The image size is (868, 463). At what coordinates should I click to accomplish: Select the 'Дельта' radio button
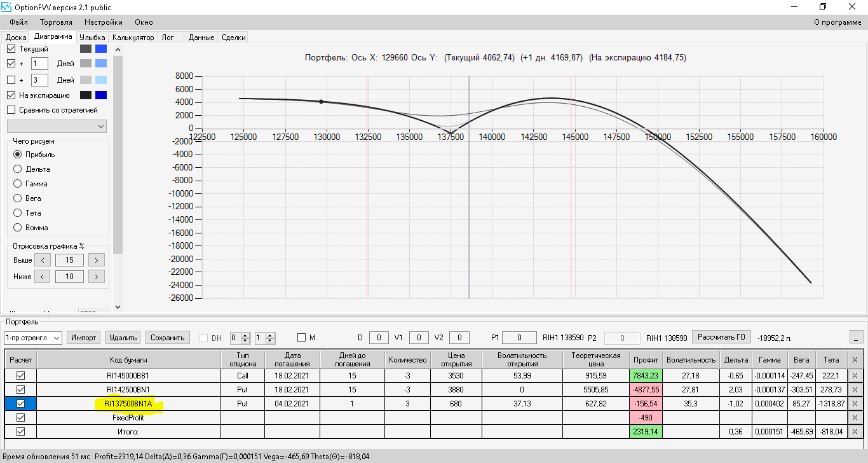(18, 169)
